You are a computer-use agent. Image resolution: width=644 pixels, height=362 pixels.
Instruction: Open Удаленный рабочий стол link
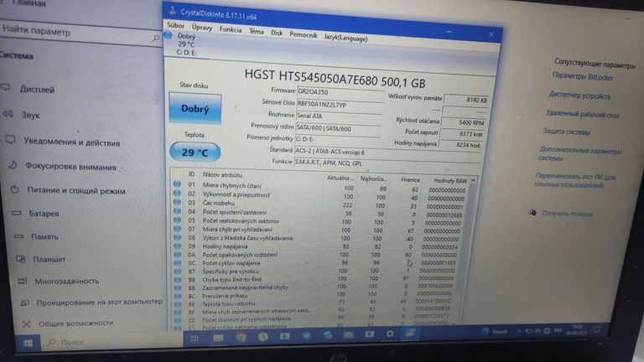(x=582, y=114)
